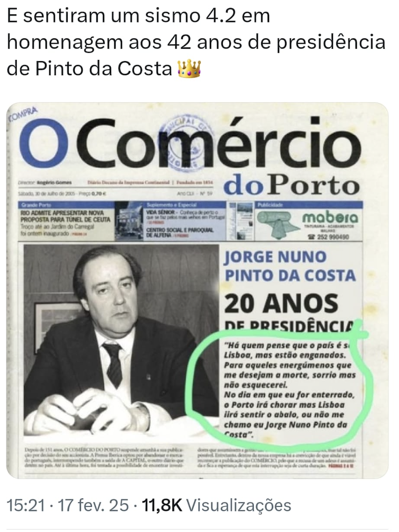The height and width of the screenshot is (532, 399).
Task: Click the crown emoji in the tweet
Action: click(x=189, y=68)
